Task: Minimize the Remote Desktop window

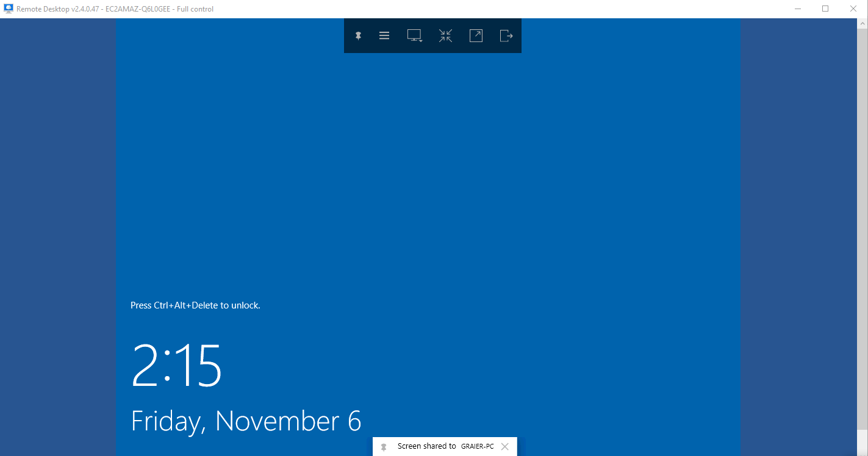Action: [798, 9]
